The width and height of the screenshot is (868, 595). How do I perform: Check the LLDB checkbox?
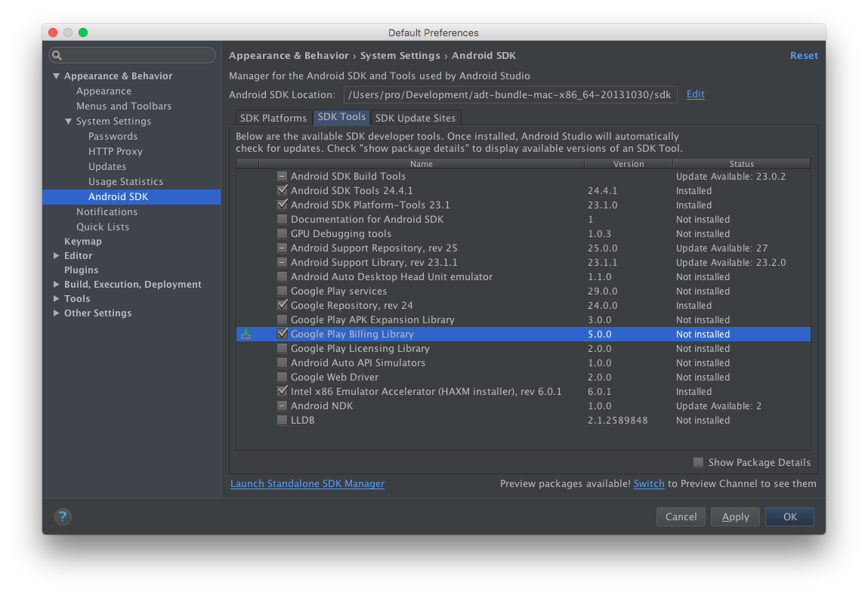(283, 420)
